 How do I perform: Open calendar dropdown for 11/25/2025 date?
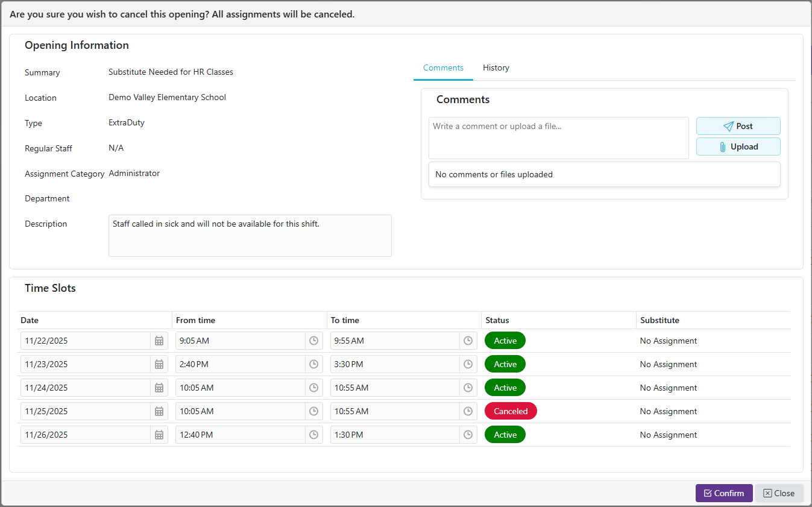(x=159, y=411)
